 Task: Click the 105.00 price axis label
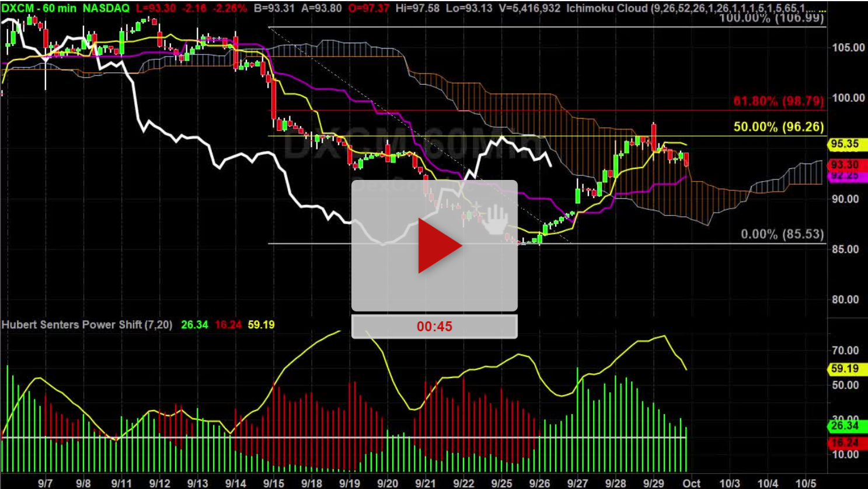(x=848, y=47)
